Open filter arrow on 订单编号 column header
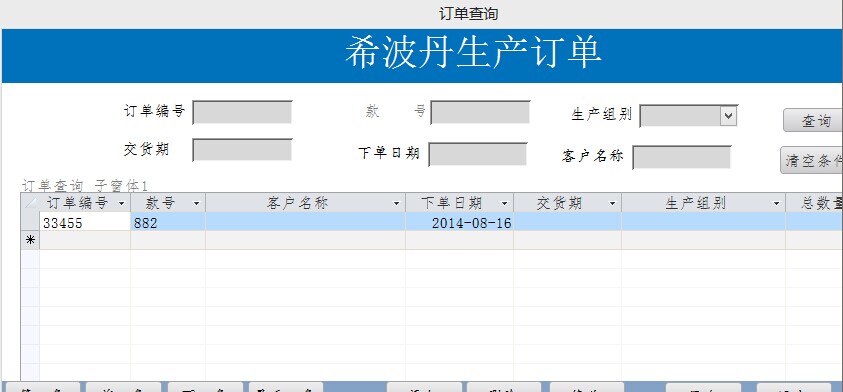Viewport: 843px width, 392px height. coord(122,203)
